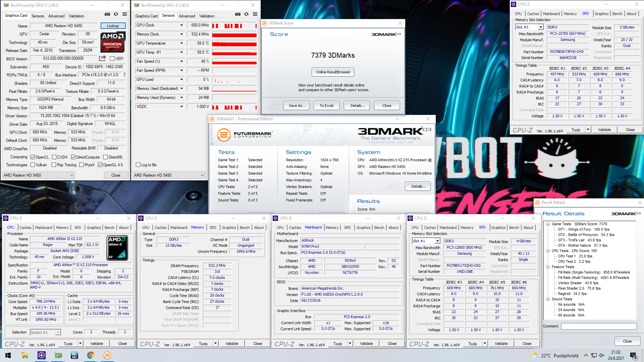Click the AMD Radeon Graphics logo
The width and height of the screenshot is (644, 362).
pyautogui.click(x=113, y=42)
